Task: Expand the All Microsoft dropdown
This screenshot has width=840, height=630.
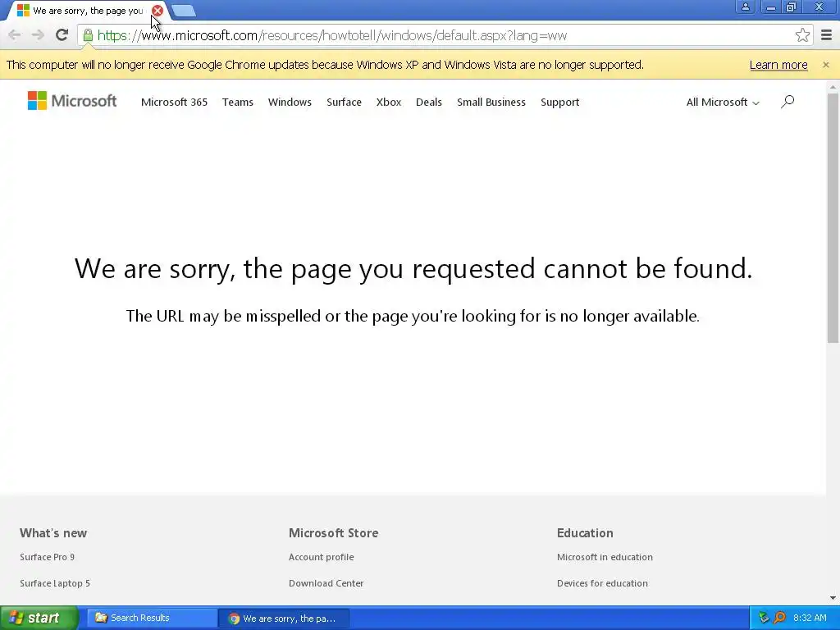Action: 723,103
